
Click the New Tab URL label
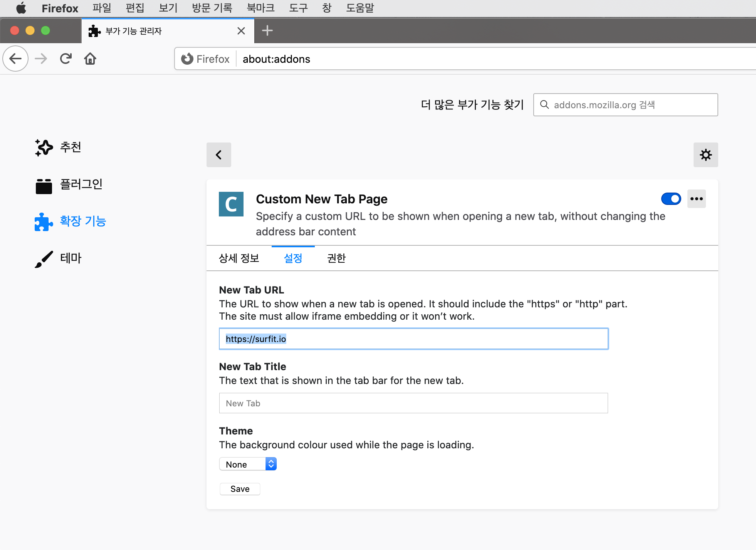coord(251,290)
